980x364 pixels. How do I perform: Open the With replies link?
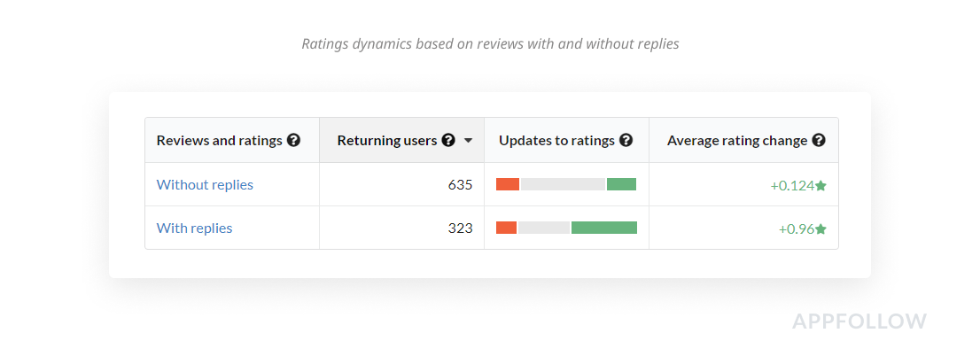[194, 228]
